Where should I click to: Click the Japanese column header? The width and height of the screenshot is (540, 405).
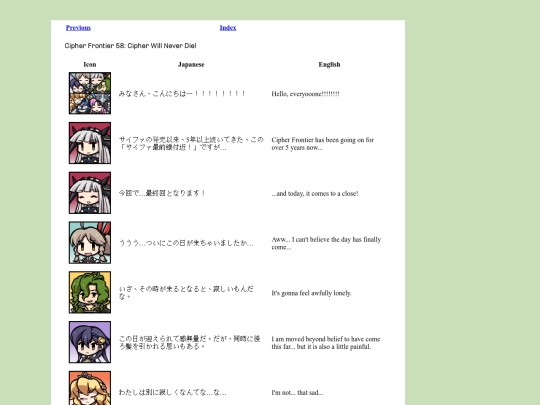(x=191, y=64)
